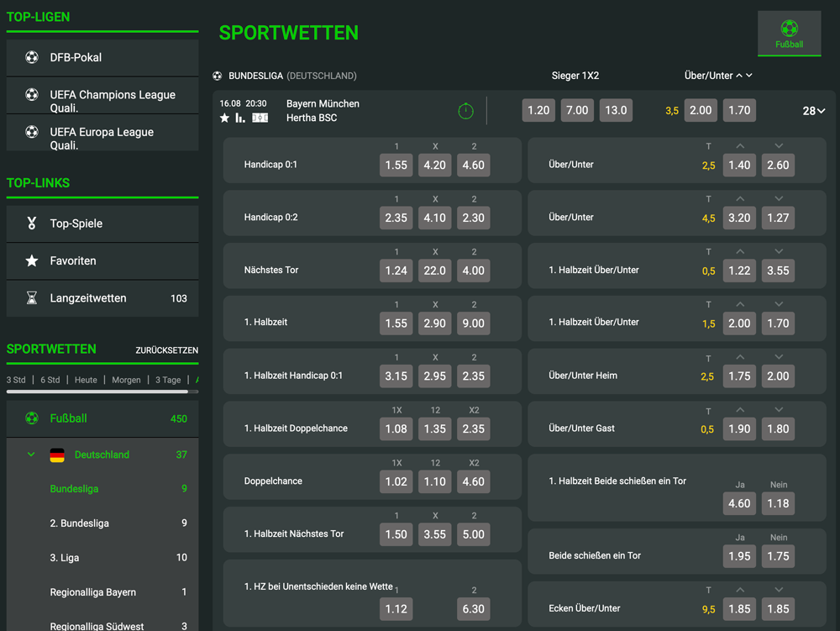Click the Favoriten star icon in sidebar
This screenshot has width=840, height=631.
click(32, 260)
